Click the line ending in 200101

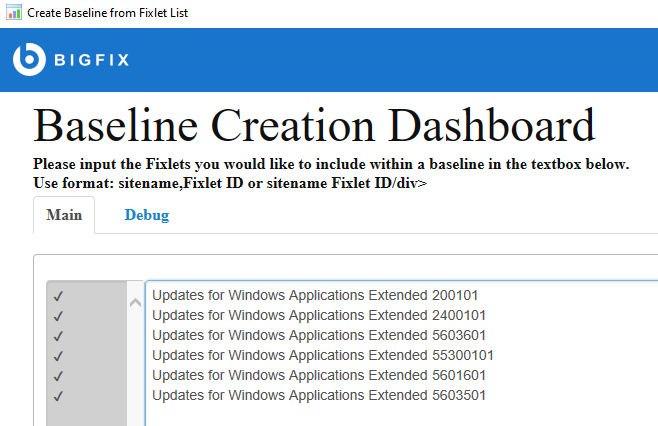coord(315,295)
